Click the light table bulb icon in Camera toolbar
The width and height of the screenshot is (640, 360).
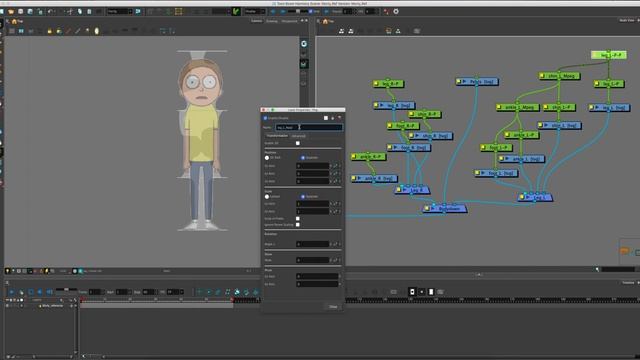coord(97,31)
